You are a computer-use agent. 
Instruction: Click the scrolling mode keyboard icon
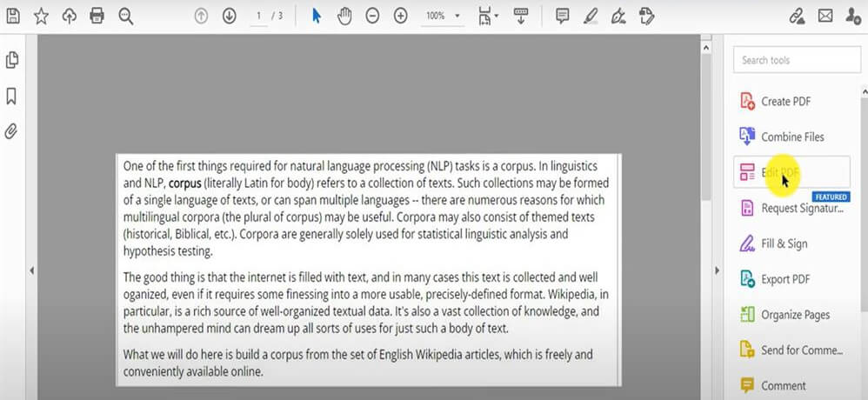tap(520, 16)
